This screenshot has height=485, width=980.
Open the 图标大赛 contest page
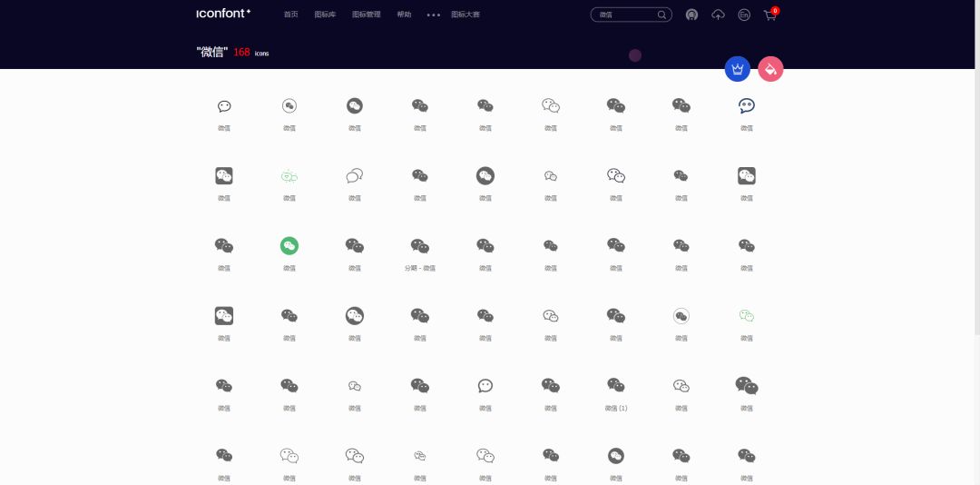point(465,15)
